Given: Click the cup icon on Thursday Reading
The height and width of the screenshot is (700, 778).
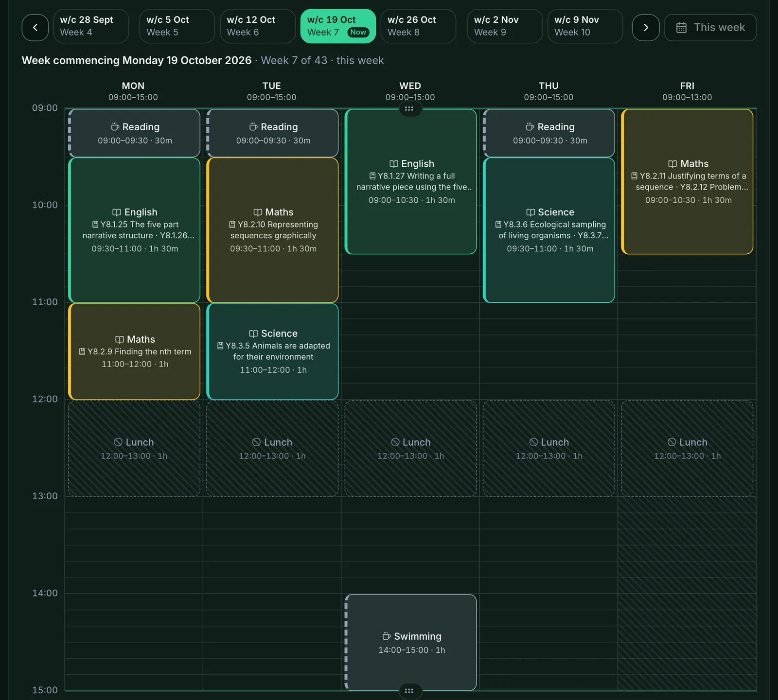Looking at the screenshot, I should 530,127.
